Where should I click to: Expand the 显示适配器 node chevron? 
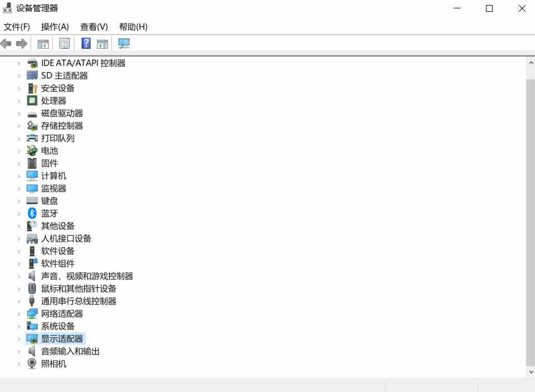click(x=19, y=339)
